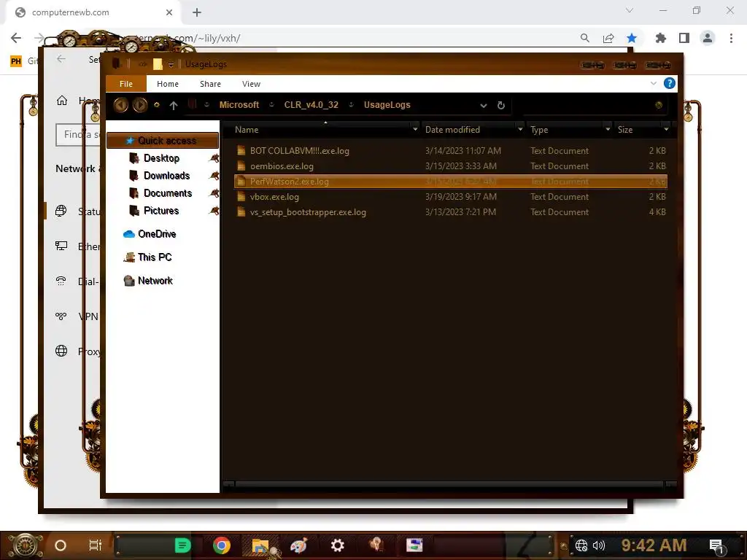Open Dial-up icon in Settings sidebar
Viewport: 747px width, 560px height.
point(61,281)
